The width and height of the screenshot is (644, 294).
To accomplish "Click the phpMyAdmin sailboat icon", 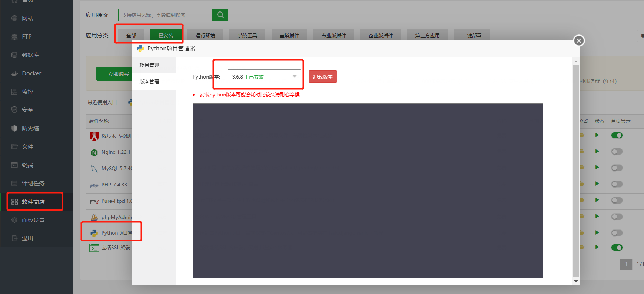I will [94, 218].
